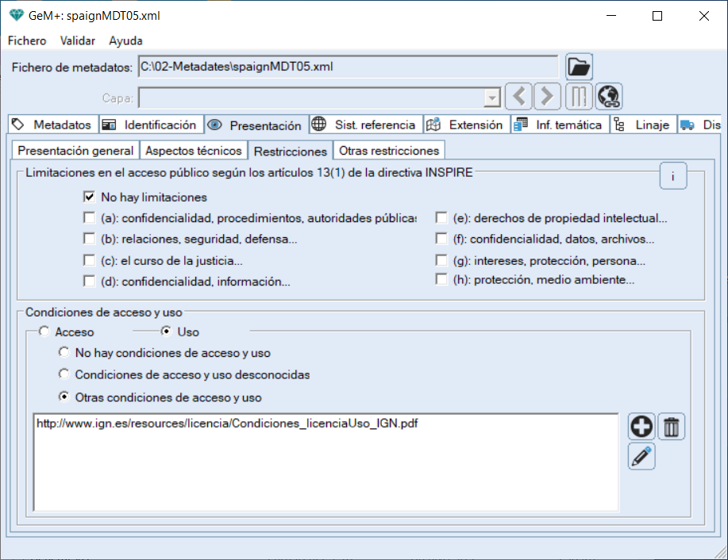This screenshot has height=560, width=728.
Task: Select the IGN license URL entry in list
Action: click(227, 424)
